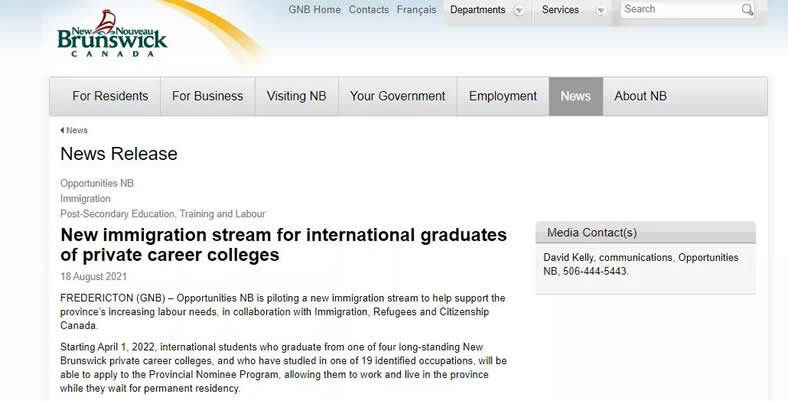Switch language to Français
This screenshot has width=788, height=401.
click(x=417, y=10)
